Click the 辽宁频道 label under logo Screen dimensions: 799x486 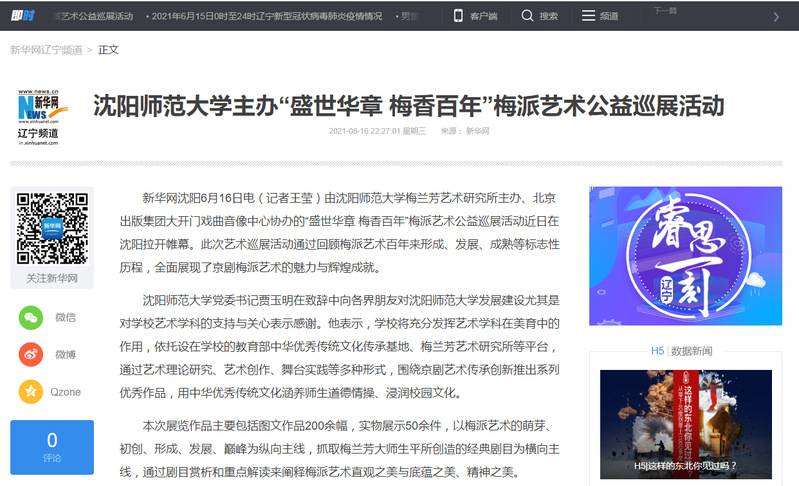38,133
